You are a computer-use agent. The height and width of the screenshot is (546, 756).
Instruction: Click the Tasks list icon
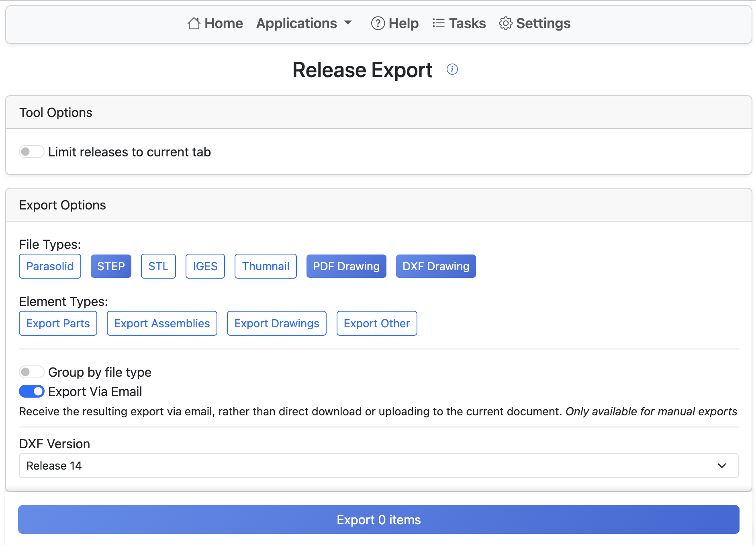point(438,23)
